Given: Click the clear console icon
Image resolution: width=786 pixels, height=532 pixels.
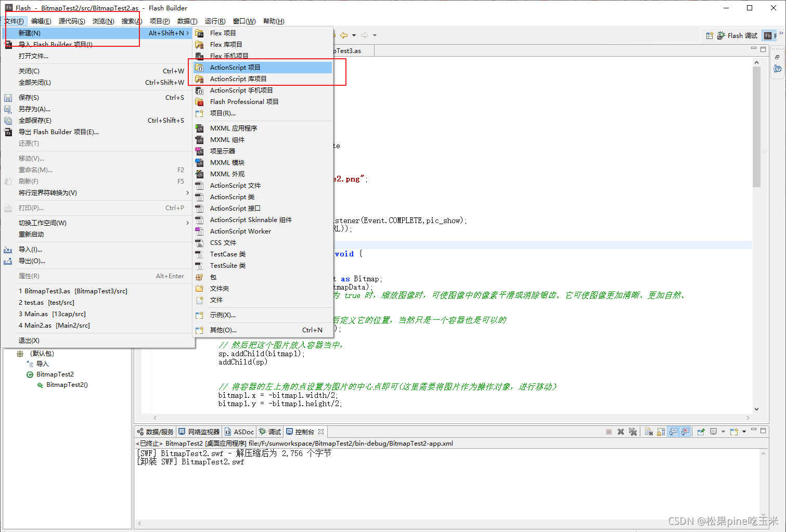Looking at the screenshot, I should [x=649, y=432].
